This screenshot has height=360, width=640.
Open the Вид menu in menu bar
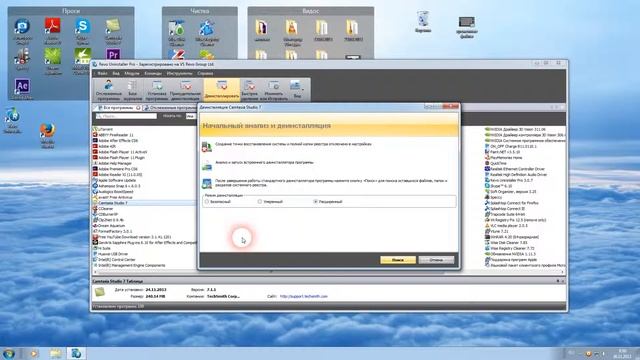[116, 73]
